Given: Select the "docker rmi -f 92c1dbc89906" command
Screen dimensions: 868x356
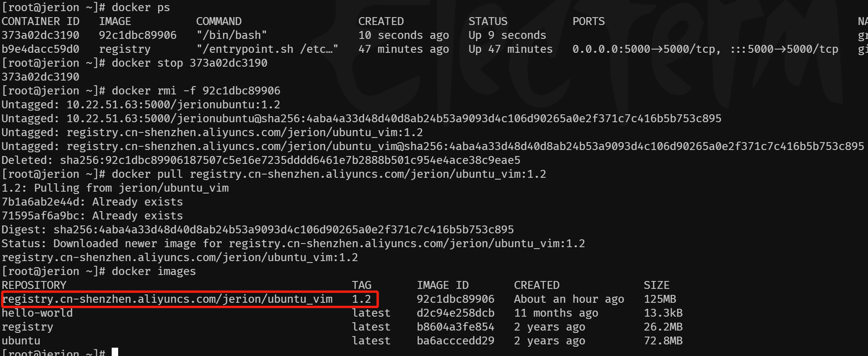Looking at the screenshot, I should [x=196, y=91].
